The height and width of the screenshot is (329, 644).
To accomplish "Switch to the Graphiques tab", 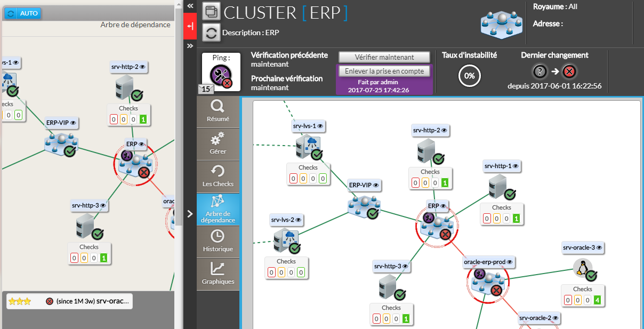I will pos(218,274).
